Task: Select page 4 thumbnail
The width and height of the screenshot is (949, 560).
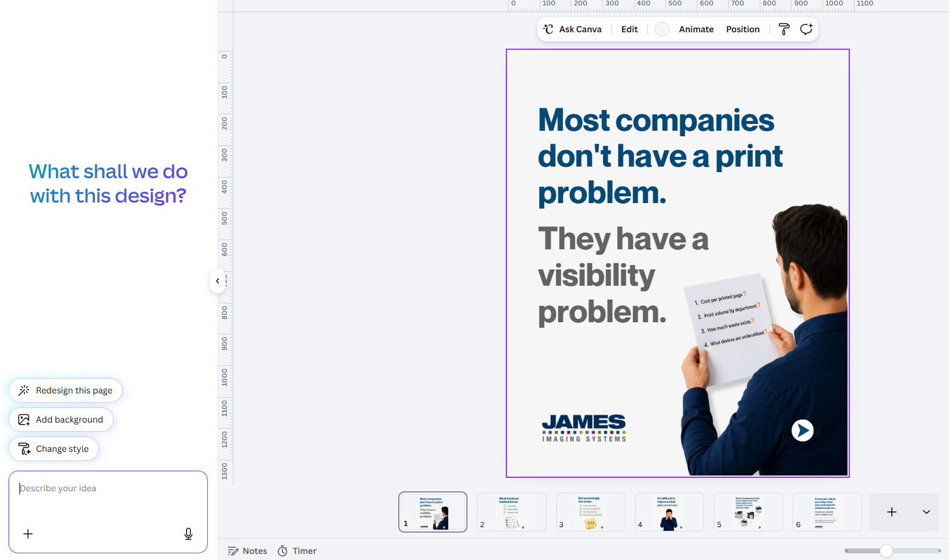Action: tap(669, 512)
